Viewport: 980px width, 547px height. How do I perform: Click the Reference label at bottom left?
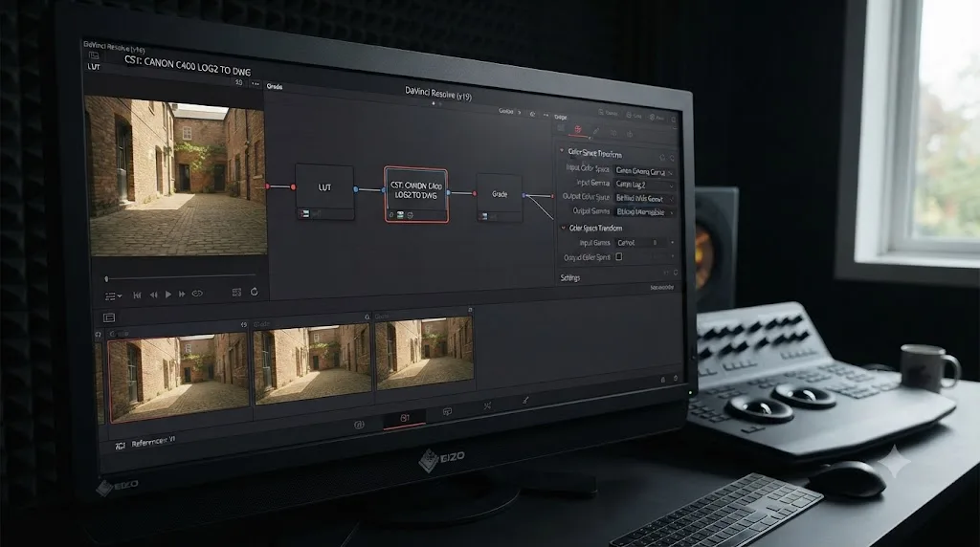tap(153, 442)
